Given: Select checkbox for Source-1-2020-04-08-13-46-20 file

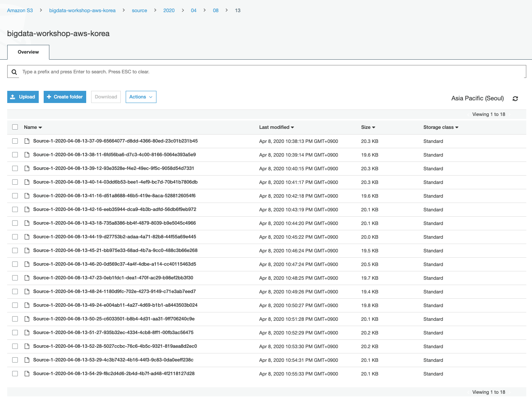Looking at the screenshot, I should click(x=15, y=264).
